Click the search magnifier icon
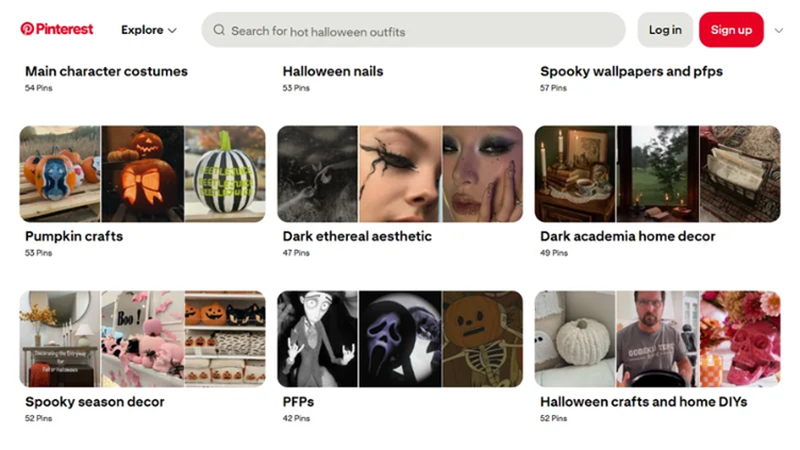This screenshot has width=800, height=450. (x=219, y=30)
